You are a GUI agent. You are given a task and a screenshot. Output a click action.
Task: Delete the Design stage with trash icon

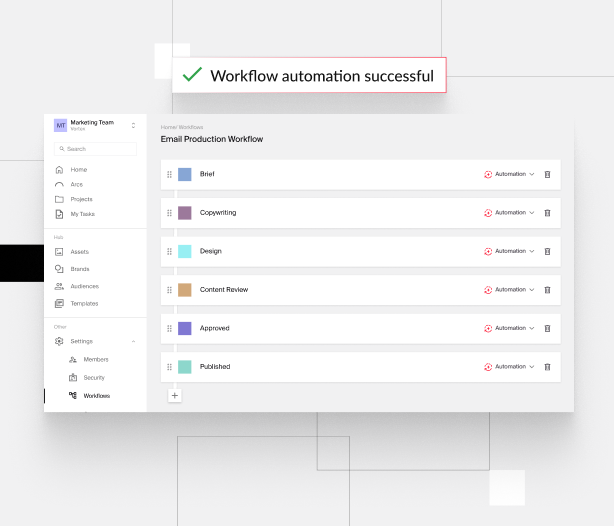point(547,251)
